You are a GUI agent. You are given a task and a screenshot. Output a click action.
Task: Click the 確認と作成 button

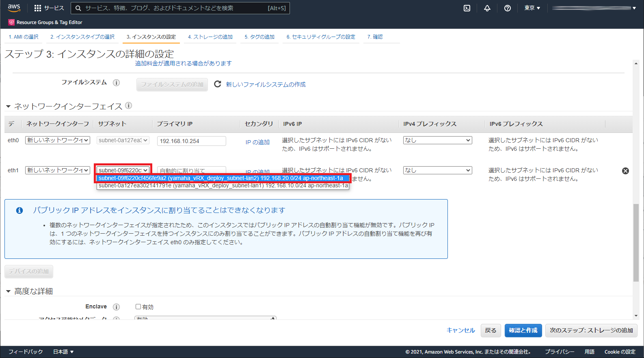523,330
